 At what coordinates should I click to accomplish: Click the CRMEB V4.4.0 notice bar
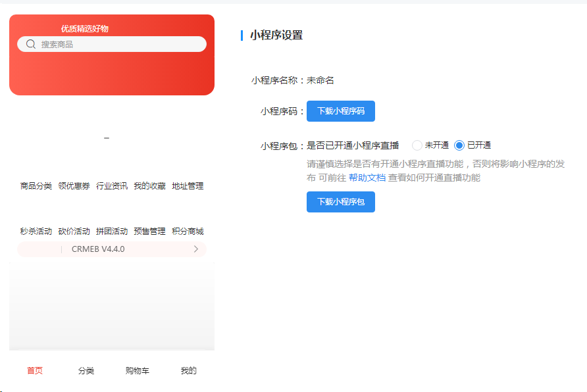click(112, 249)
